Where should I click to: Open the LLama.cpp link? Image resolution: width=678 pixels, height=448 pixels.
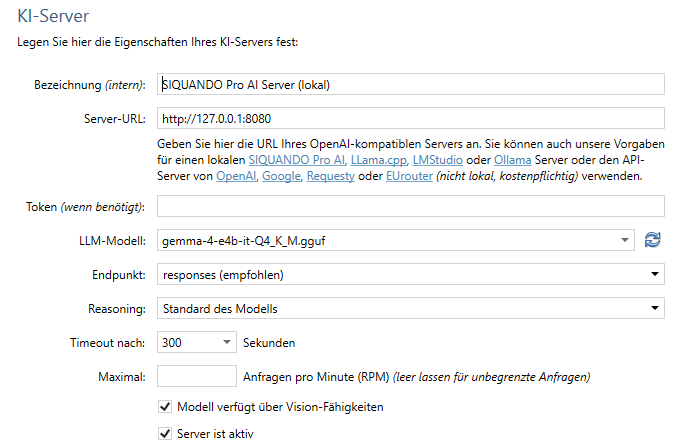tap(378, 160)
